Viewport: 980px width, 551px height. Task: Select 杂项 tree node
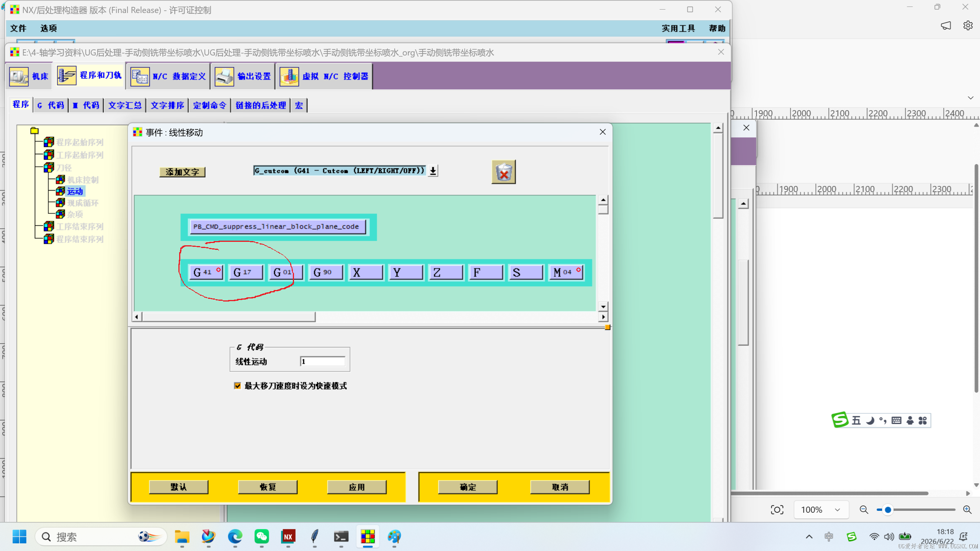(x=75, y=214)
